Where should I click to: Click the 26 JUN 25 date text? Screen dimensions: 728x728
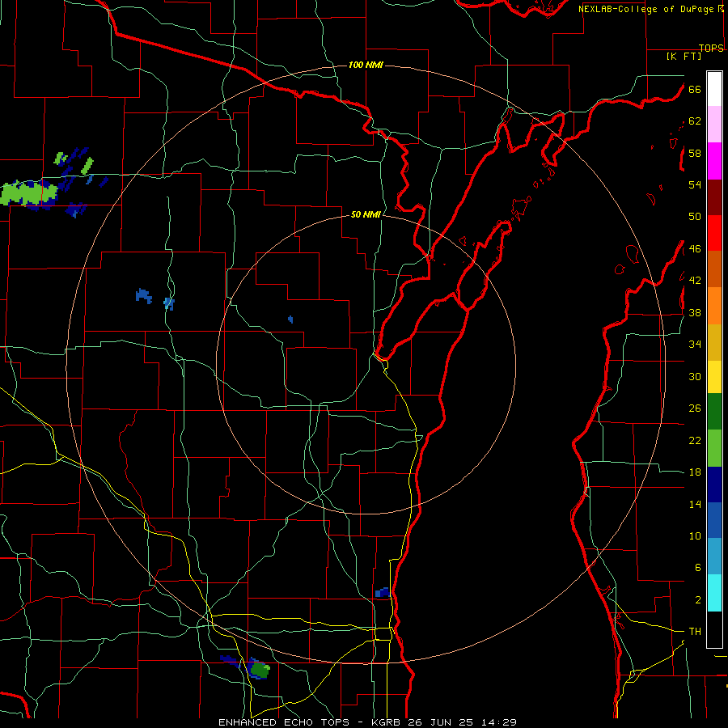442,722
